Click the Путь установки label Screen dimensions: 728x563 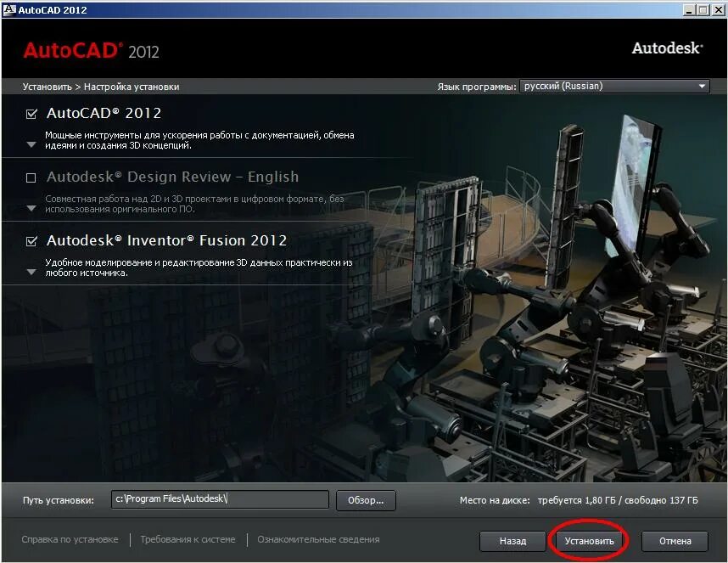(58, 500)
